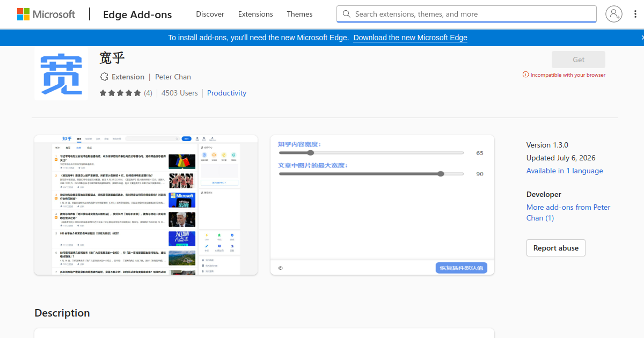This screenshot has width=644, height=338.
Task: Click the search magnifier icon
Action: coord(347,14)
